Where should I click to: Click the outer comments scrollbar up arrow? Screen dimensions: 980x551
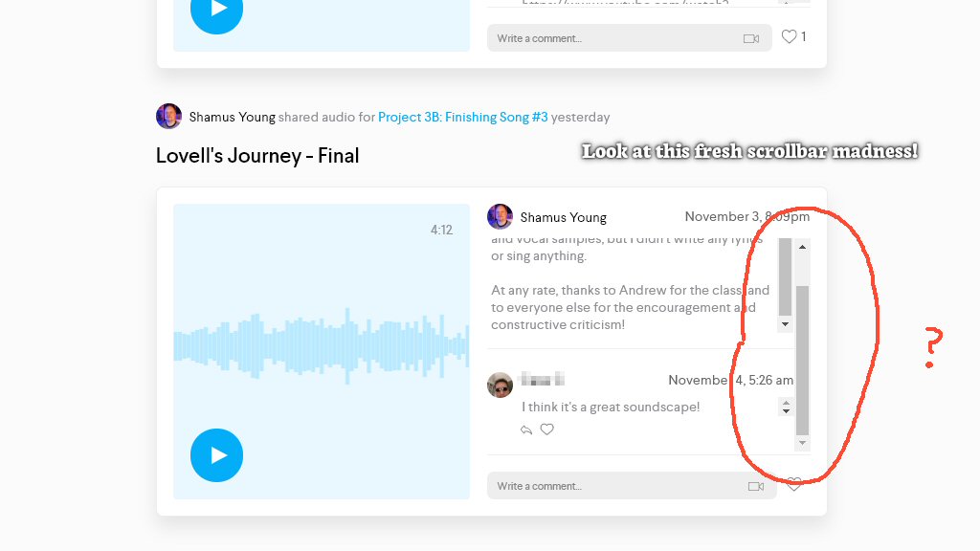803,247
